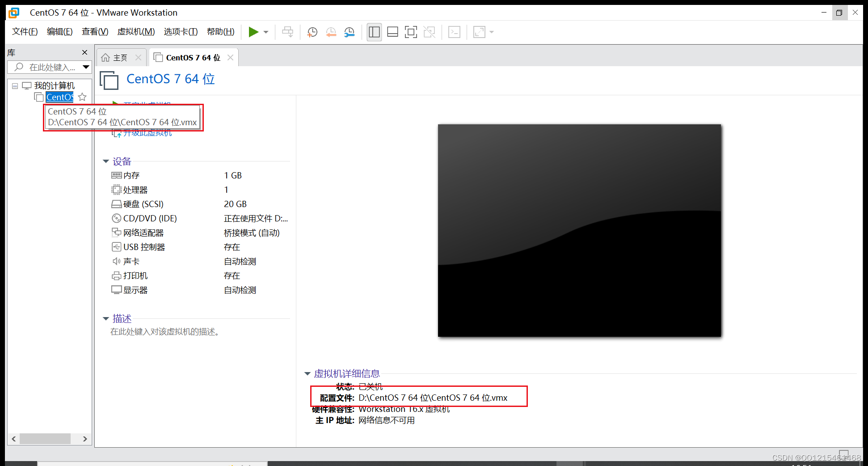The width and height of the screenshot is (868, 466).
Task: Click the stretch guest display icon
Action: pos(479,32)
